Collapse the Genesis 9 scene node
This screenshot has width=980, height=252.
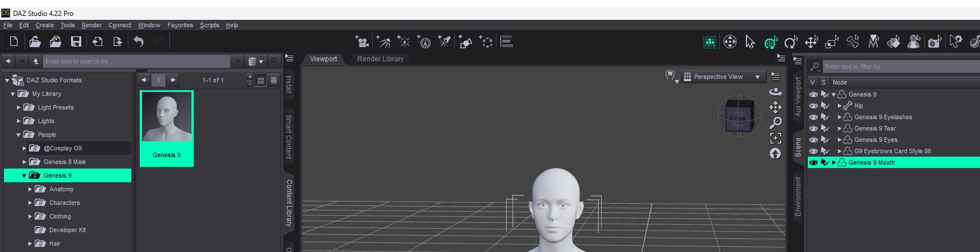pos(833,95)
